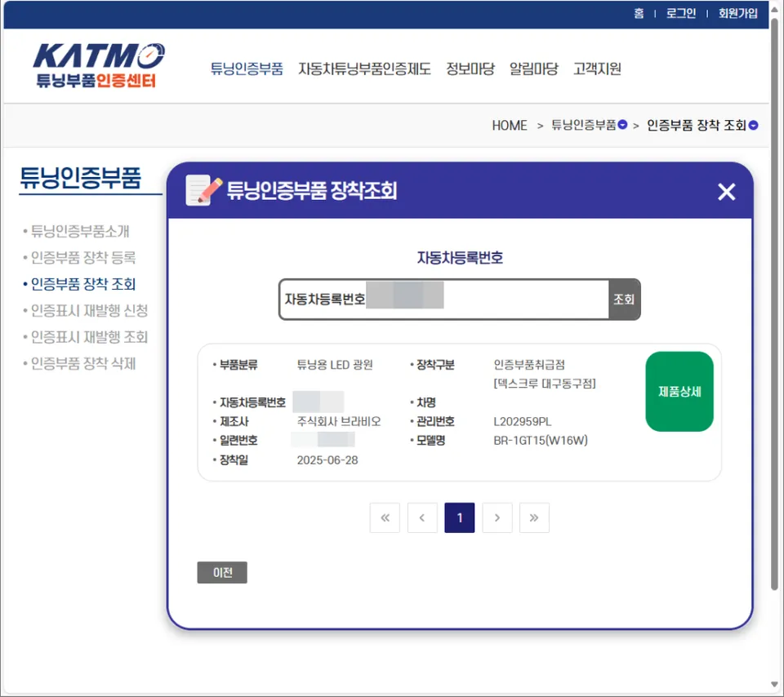Open 인증표시 재발행 조회 in sidebar

89,337
